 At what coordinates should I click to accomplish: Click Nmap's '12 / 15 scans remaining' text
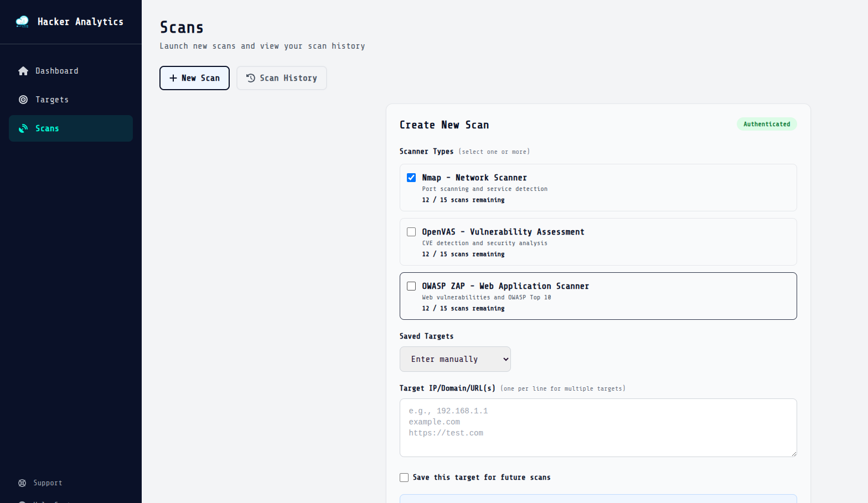pyautogui.click(x=463, y=200)
